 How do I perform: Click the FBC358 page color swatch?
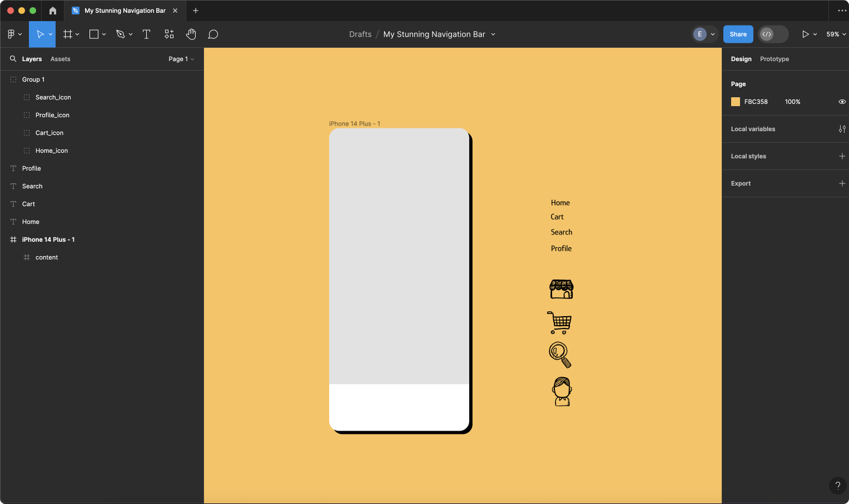pos(736,102)
